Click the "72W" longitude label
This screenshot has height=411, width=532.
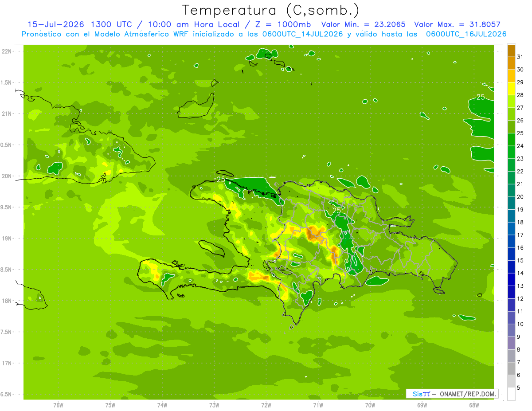click(x=266, y=405)
